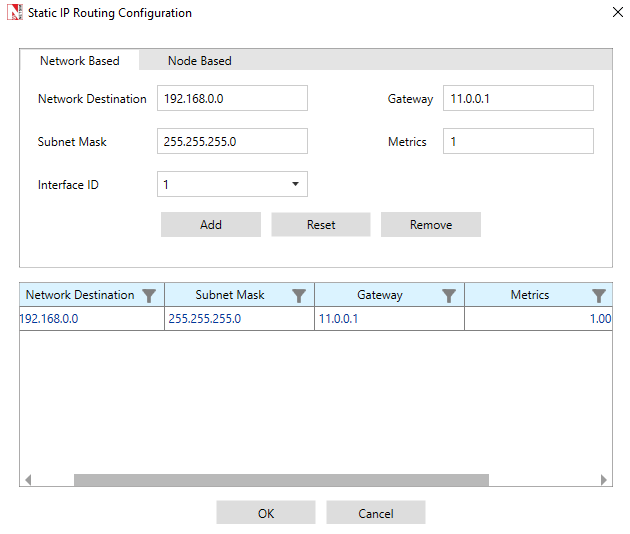
Task: Click the Network Destination column filter icon
Action: [x=149, y=295]
